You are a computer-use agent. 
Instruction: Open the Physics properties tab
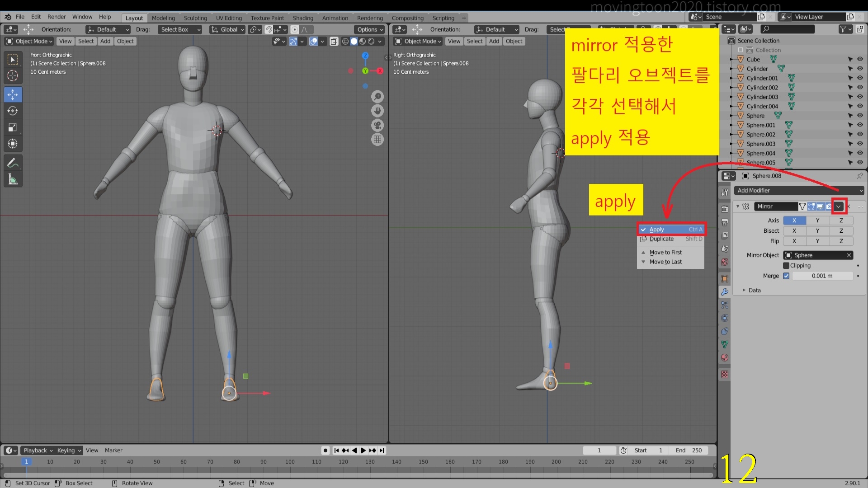click(725, 318)
